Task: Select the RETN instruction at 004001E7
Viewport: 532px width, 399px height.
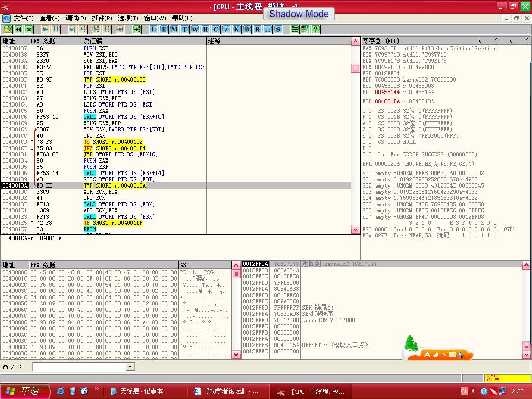Action: (x=176, y=229)
